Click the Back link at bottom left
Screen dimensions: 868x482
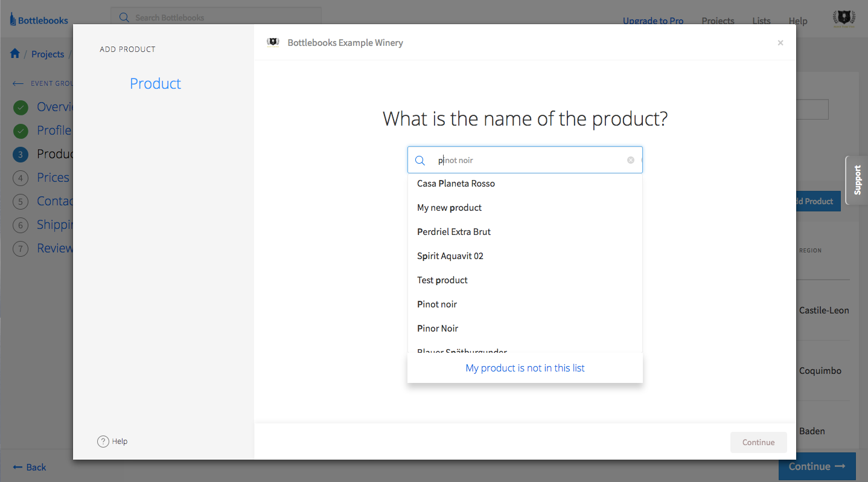[x=29, y=467]
